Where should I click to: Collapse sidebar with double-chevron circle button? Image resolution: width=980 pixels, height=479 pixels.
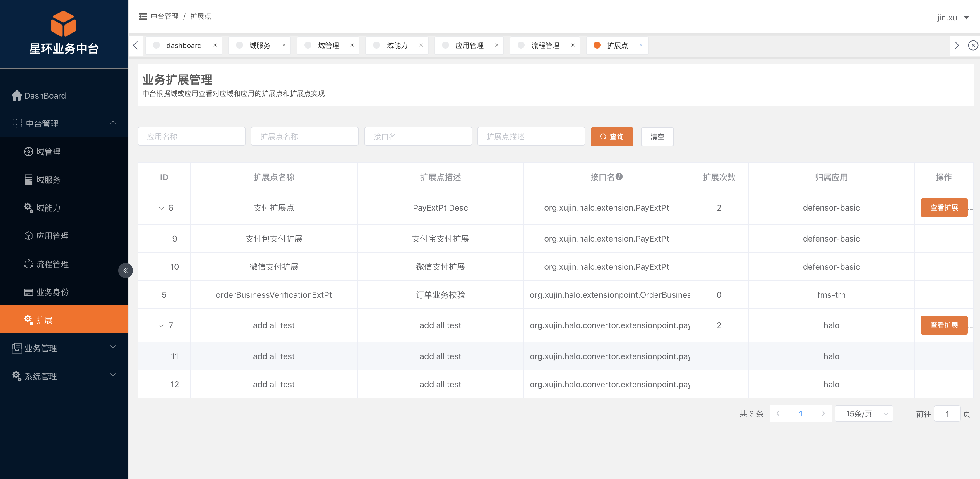point(125,270)
